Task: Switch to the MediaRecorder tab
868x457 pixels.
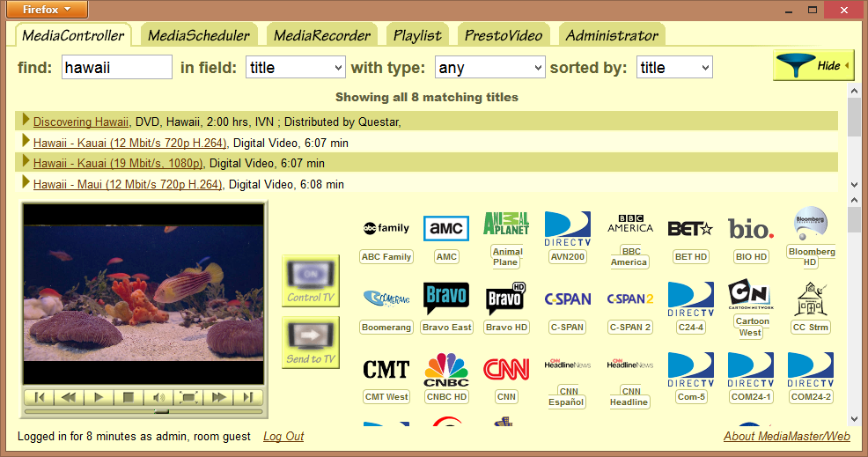Action: [322, 35]
